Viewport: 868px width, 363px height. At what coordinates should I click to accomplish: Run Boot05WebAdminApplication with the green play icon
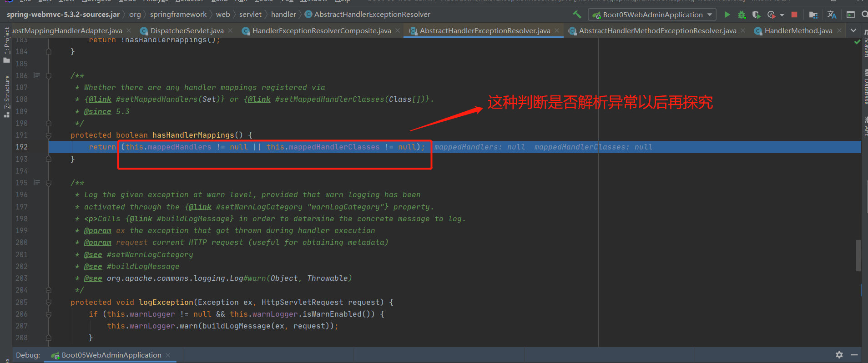[x=727, y=15]
